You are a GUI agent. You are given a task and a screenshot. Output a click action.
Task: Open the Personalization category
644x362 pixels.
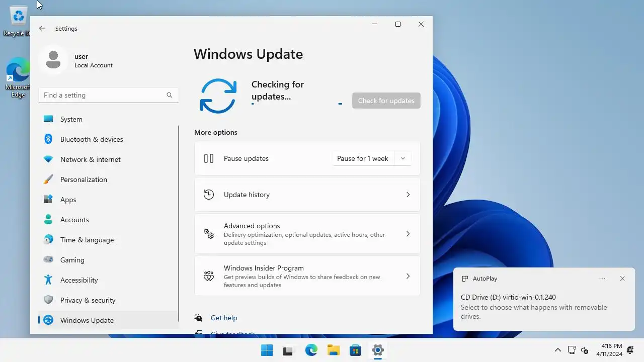coord(109,179)
